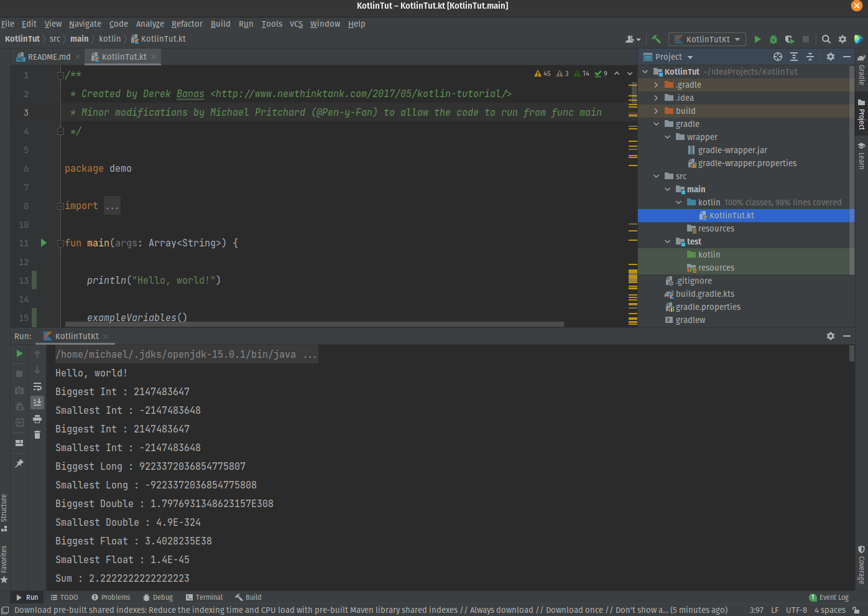Unfold the collapsed import block
This screenshot has width=868, height=616.
click(x=60, y=206)
